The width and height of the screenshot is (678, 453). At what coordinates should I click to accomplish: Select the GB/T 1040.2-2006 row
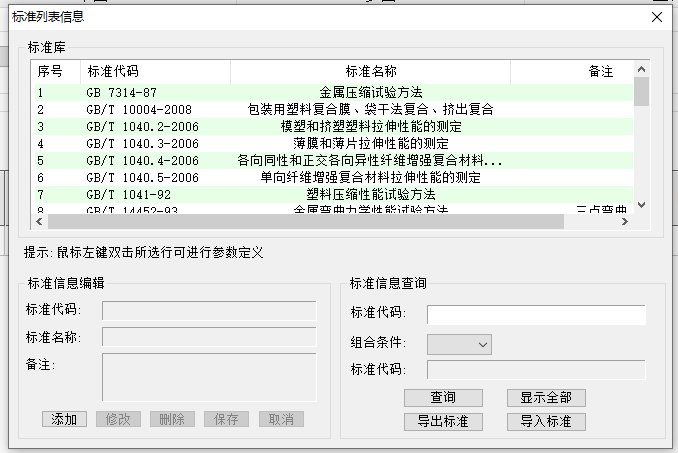[x=330, y=127]
